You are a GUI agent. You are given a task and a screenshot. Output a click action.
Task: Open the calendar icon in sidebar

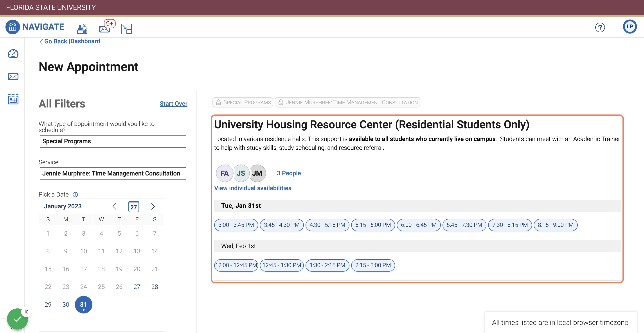[x=13, y=99]
